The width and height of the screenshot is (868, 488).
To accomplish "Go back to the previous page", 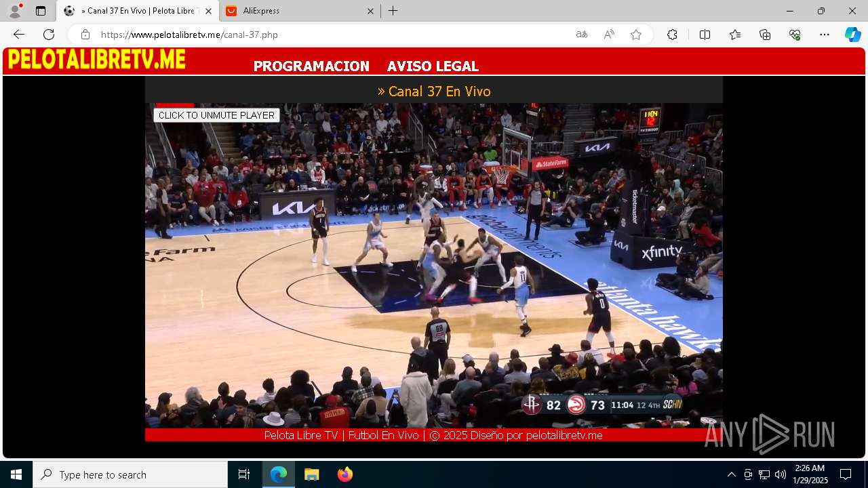I will 19,35.
